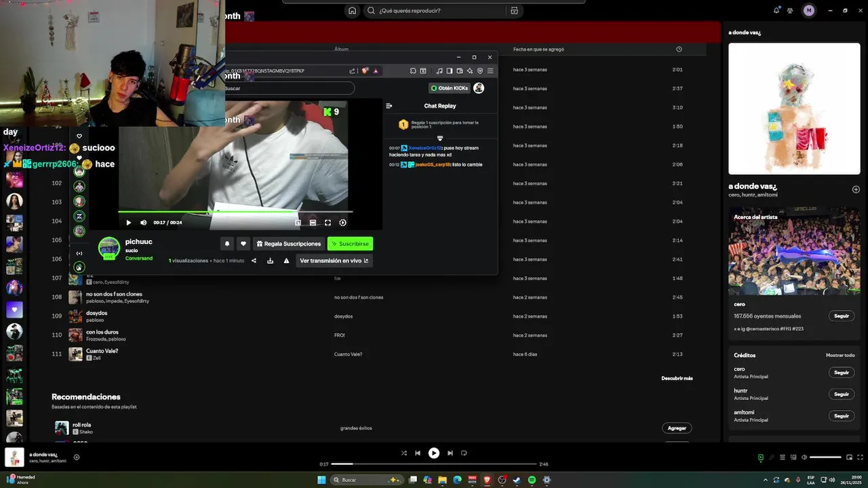Skip to previous track in Spotify
The height and width of the screenshot is (488, 868).
[x=418, y=453]
